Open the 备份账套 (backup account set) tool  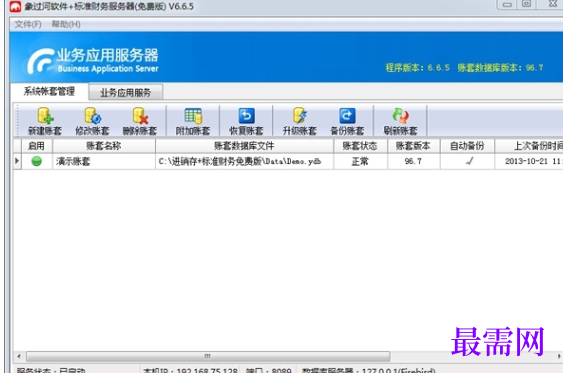tap(347, 121)
